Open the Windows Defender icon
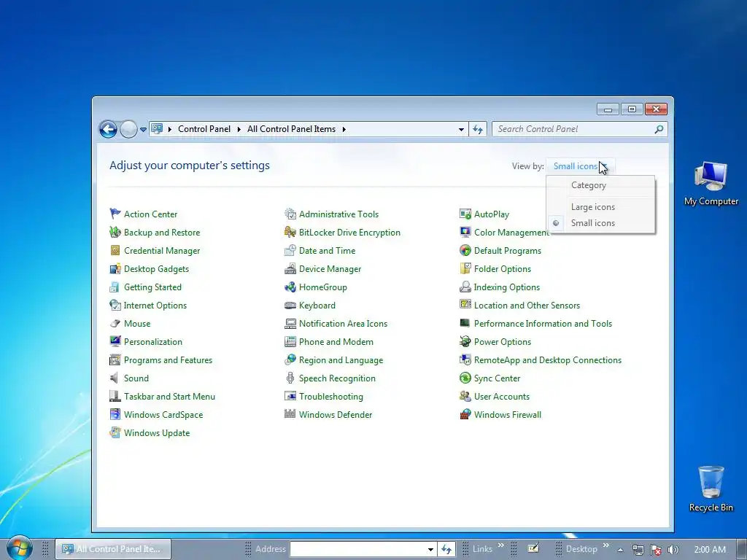The height and width of the screenshot is (560, 747). (290, 414)
